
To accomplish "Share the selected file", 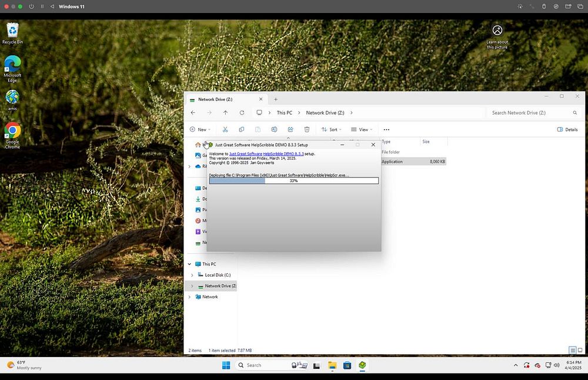I will [x=290, y=130].
